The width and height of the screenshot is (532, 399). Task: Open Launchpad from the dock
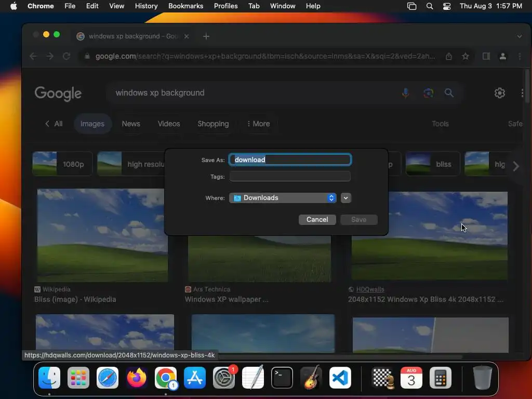[78, 378]
